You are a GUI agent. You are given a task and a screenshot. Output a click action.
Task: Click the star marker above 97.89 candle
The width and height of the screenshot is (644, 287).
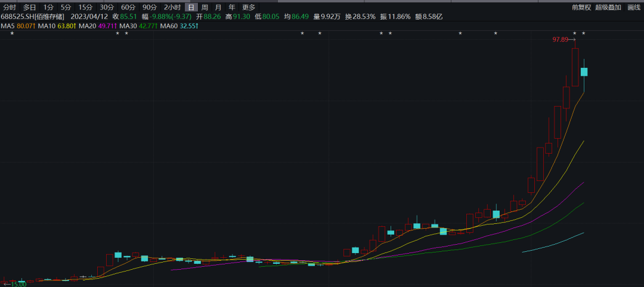(575, 33)
